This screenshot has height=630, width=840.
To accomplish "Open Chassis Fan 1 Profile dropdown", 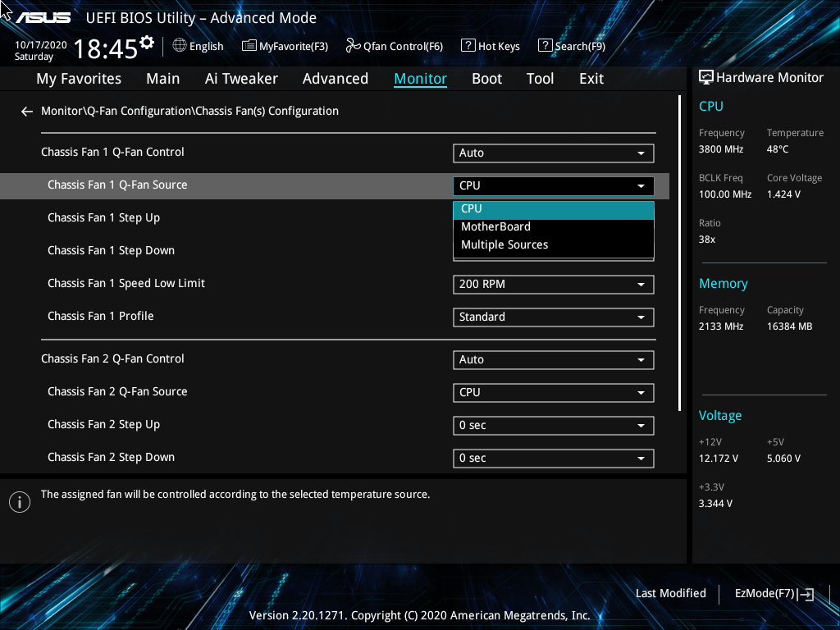I will 554,317.
